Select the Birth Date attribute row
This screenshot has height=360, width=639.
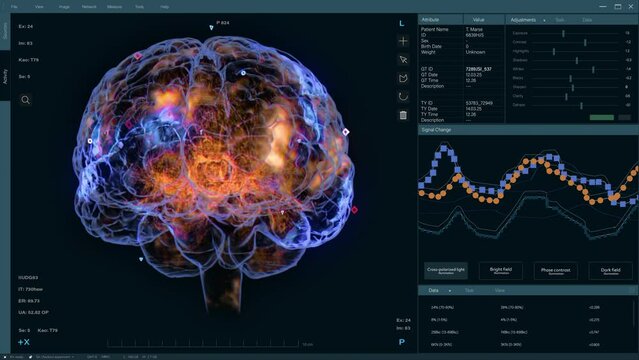(461, 46)
